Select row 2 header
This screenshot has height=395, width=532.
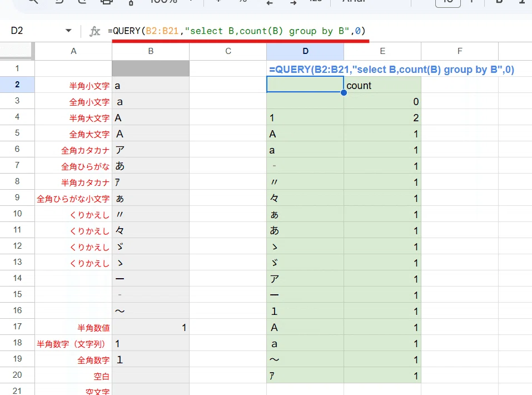[x=17, y=85]
